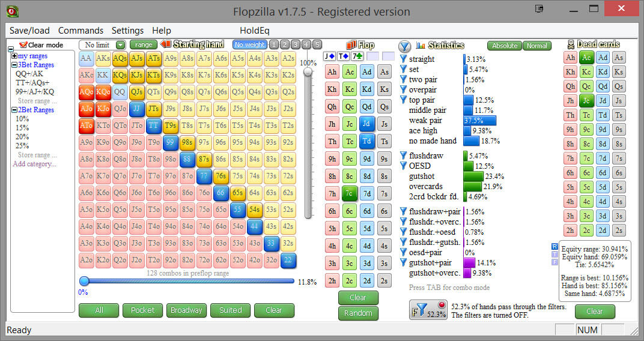Click the Broadway button
Viewport: 644px width, 341px height.
coord(186,310)
